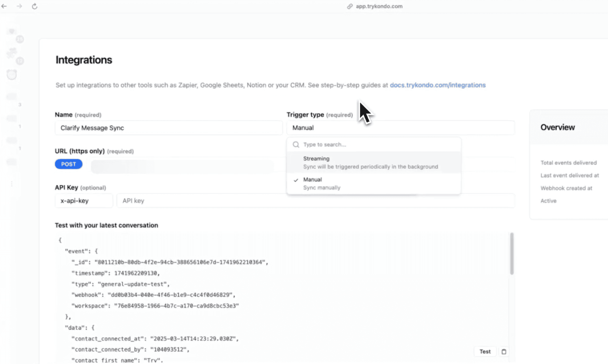Click the POST method badge
608x364 pixels.
point(69,164)
